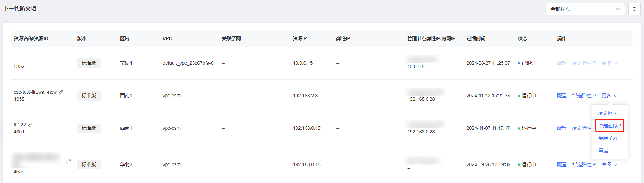The height and width of the screenshot is (183, 644).
Task: Click the refresh icon at top right
Action: (634, 9)
